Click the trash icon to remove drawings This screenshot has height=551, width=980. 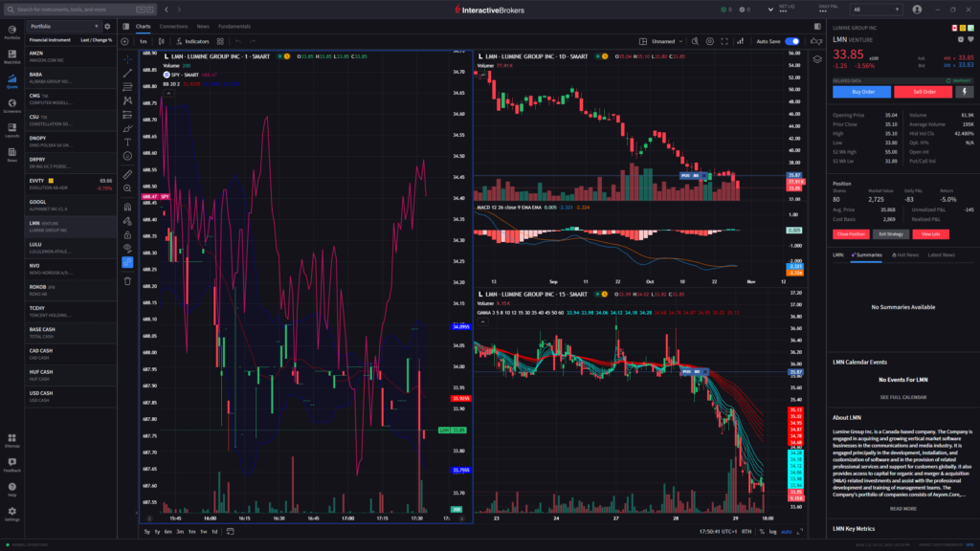click(x=127, y=280)
